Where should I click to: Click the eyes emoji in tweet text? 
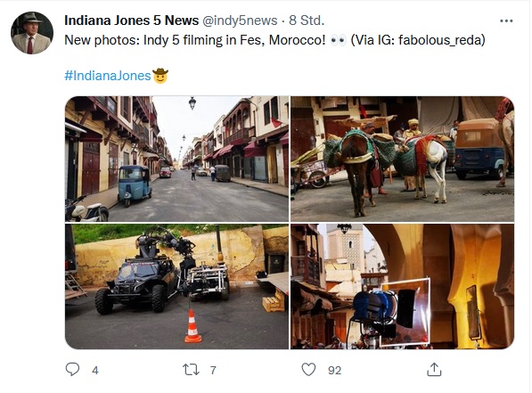click(x=338, y=41)
